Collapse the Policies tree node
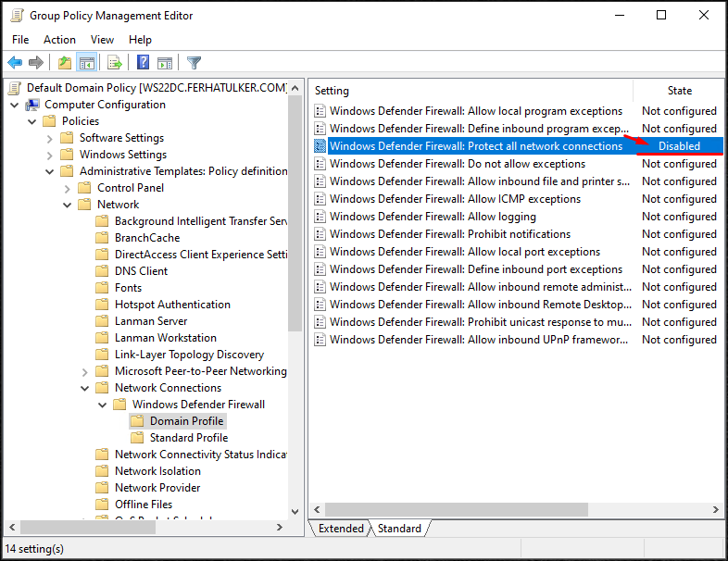 coord(32,121)
